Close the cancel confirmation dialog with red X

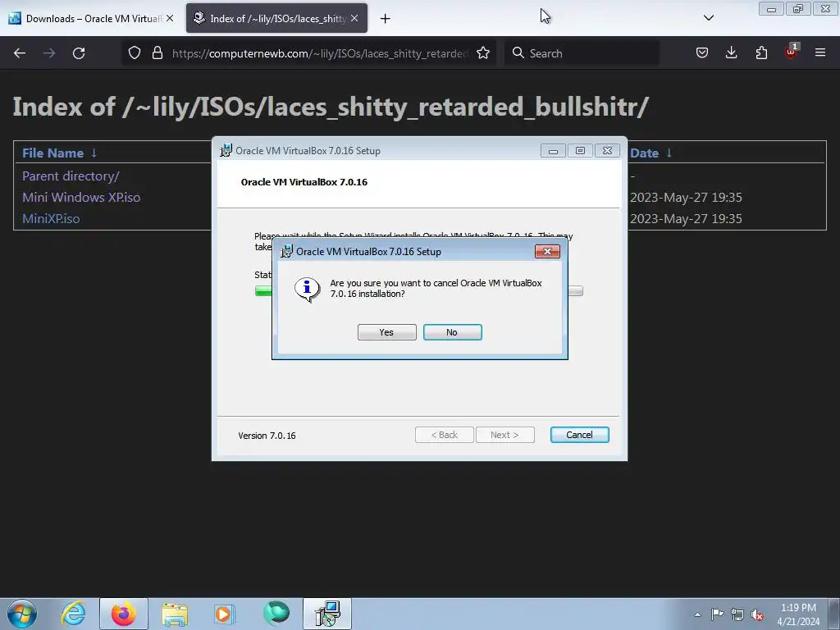click(547, 251)
